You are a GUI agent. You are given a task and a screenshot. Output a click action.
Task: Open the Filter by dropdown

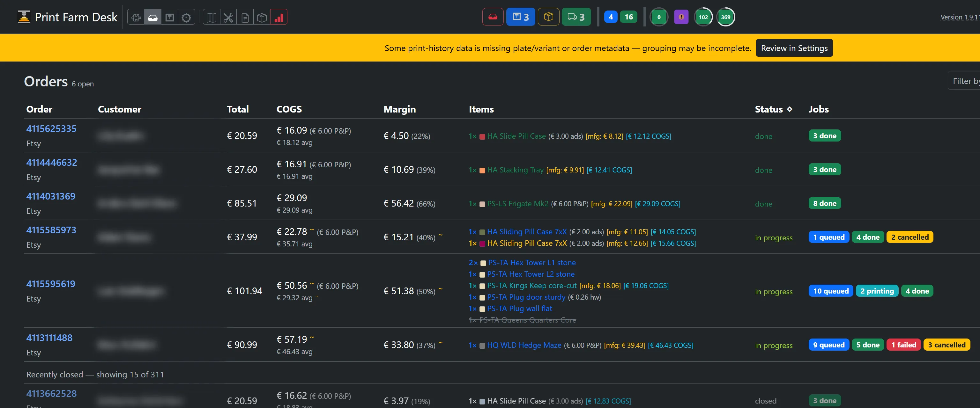964,81
